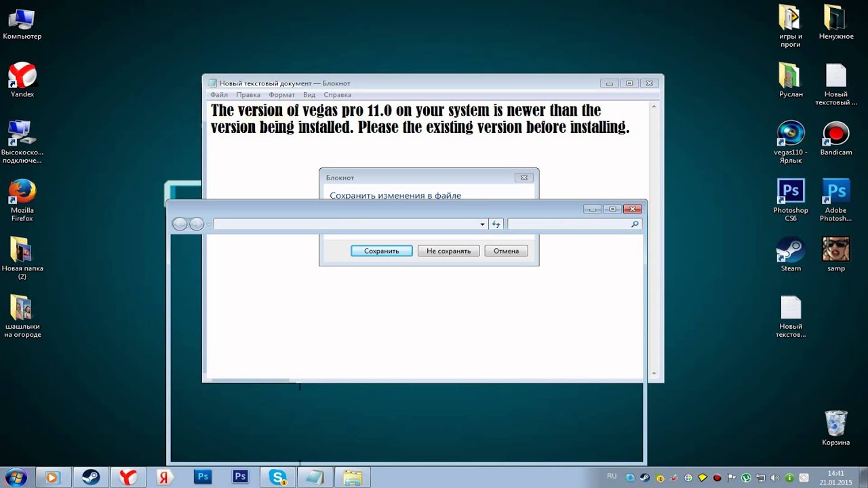
Task: Click Notepad vertical scrollbar up arrow
Action: pyautogui.click(x=654, y=106)
